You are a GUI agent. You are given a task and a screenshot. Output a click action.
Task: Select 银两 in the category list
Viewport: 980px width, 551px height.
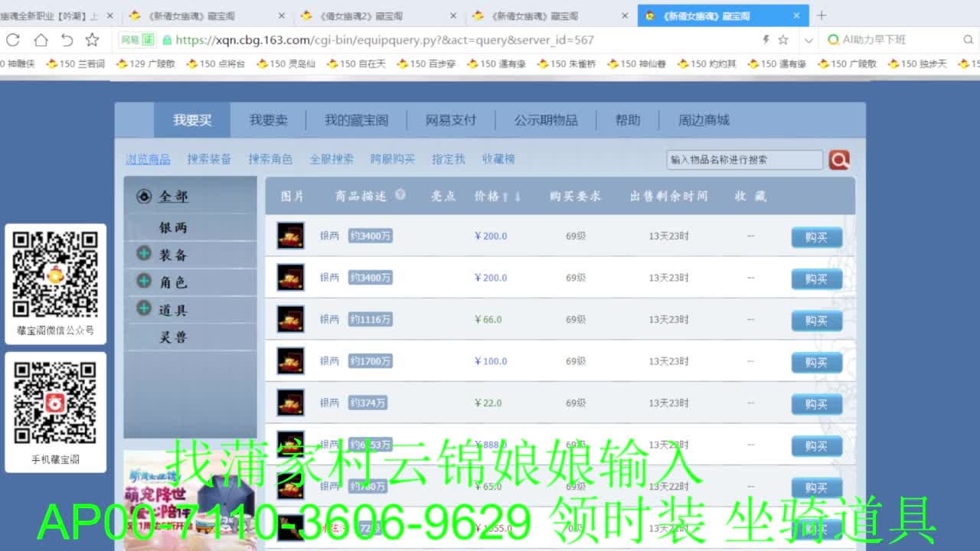[x=173, y=227]
